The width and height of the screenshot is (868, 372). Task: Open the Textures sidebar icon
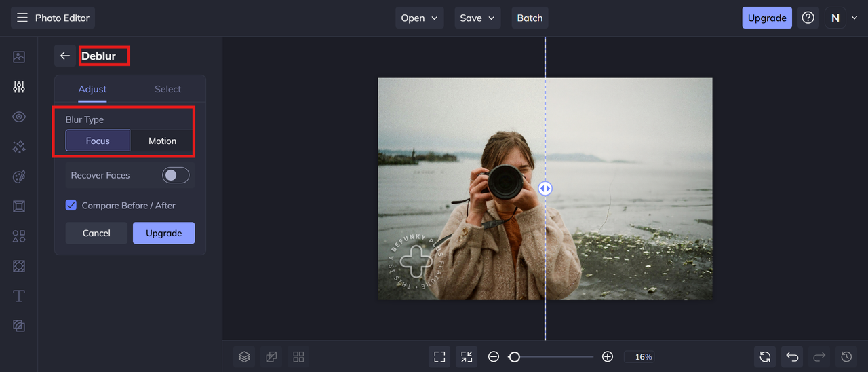pos(19,326)
